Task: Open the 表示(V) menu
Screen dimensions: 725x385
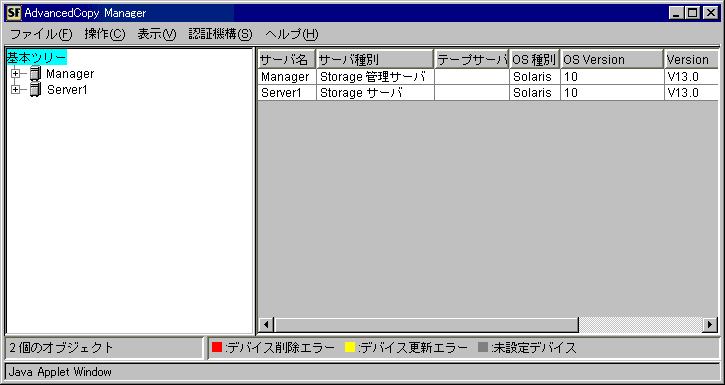Action: click(157, 34)
